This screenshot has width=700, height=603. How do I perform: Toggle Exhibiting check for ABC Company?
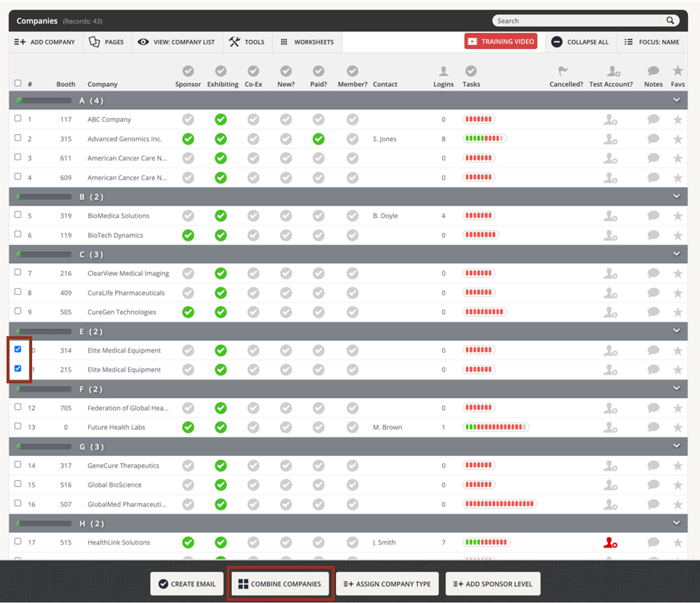click(221, 120)
